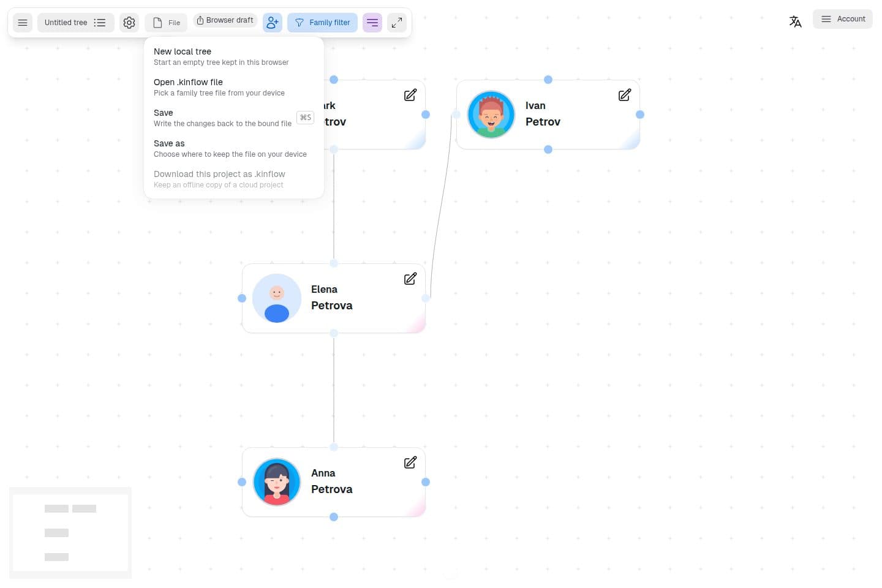
Task: Edit Elena Petrova's card
Action: click(410, 279)
